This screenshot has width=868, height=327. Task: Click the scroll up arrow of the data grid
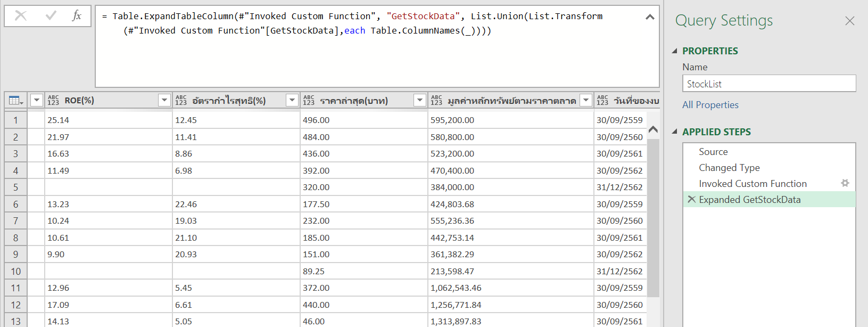[x=654, y=129]
